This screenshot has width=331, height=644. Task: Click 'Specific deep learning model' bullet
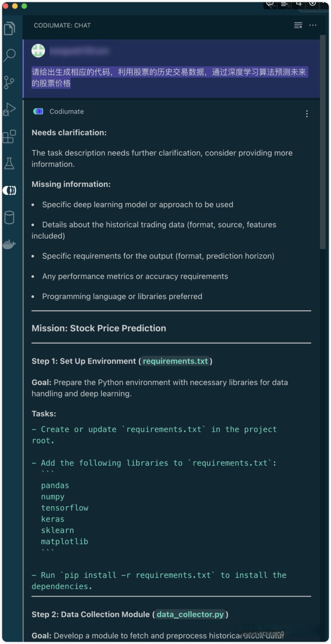pos(138,204)
